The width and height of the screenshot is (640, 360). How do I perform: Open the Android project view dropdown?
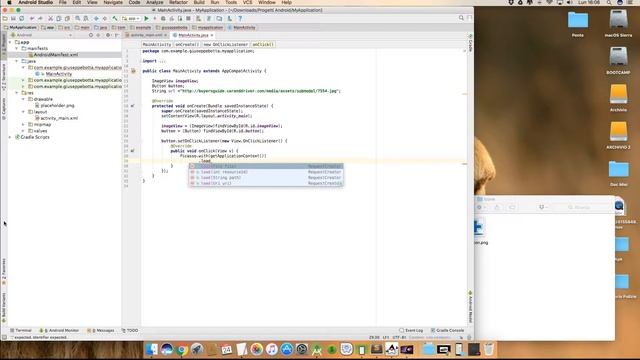[x=41, y=35]
